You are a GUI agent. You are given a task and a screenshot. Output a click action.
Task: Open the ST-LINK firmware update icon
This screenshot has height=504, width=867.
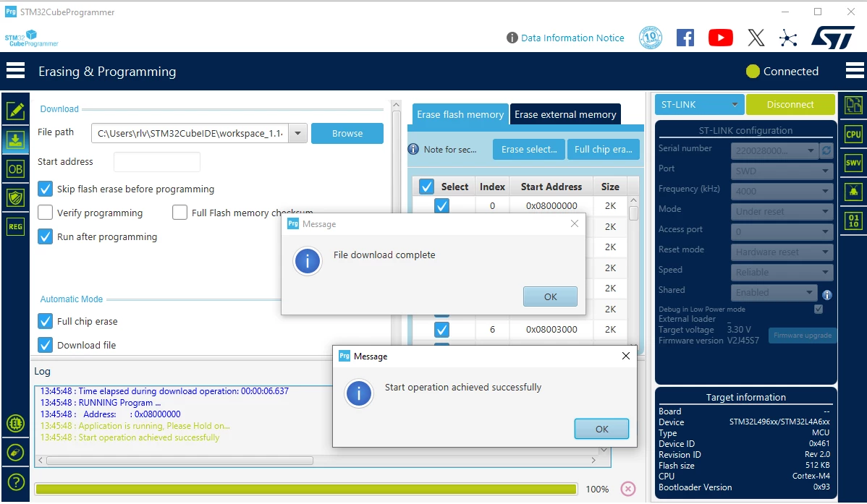pos(15,453)
